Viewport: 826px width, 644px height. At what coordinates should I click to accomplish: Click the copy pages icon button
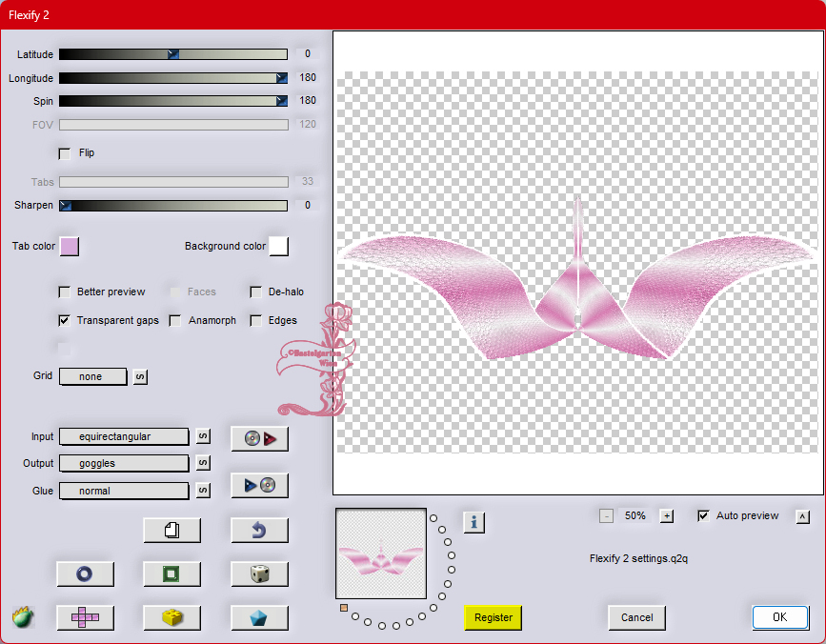pyautogui.click(x=171, y=530)
